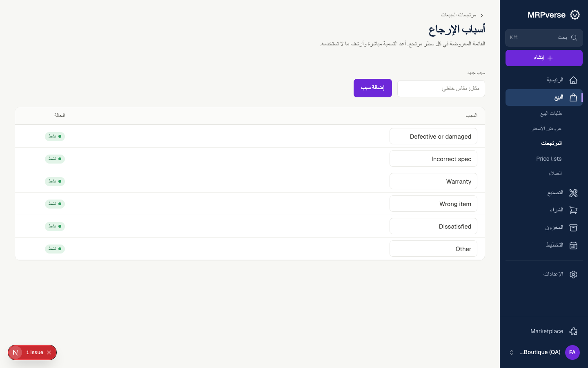Click the shopping bag البيع icon

pyautogui.click(x=573, y=97)
